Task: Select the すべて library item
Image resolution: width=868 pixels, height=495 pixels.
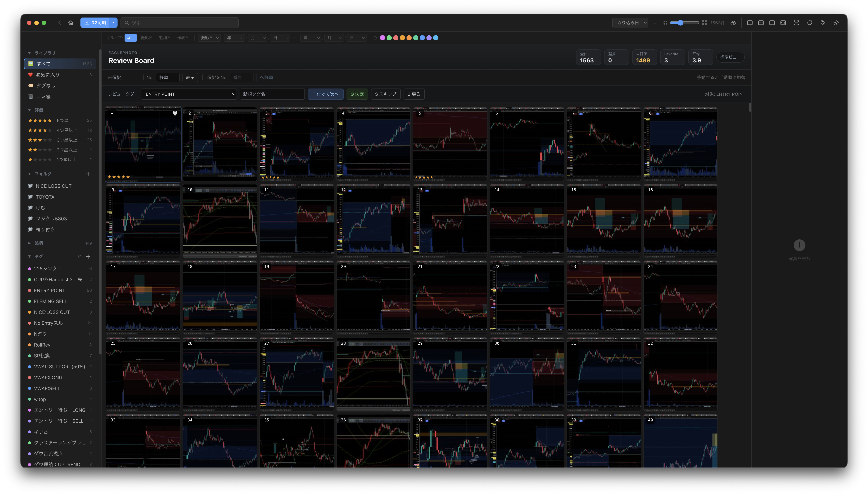Action: [60, 64]
